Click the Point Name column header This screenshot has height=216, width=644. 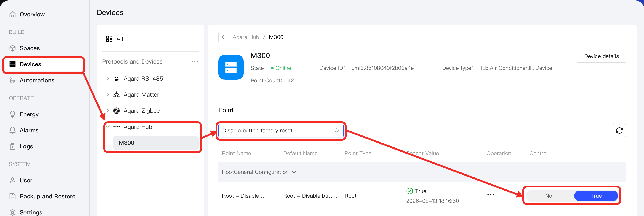tap(236, 153)
